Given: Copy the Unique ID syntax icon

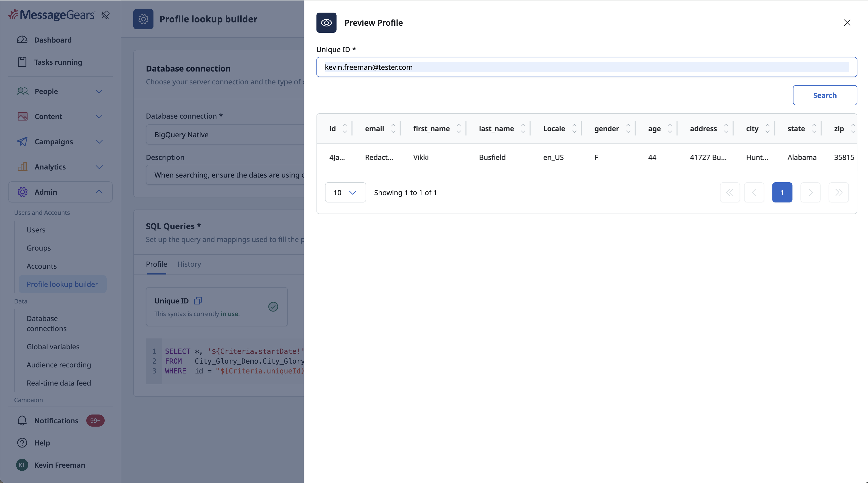Looking at the screenshot, I should tap(198, 300).
